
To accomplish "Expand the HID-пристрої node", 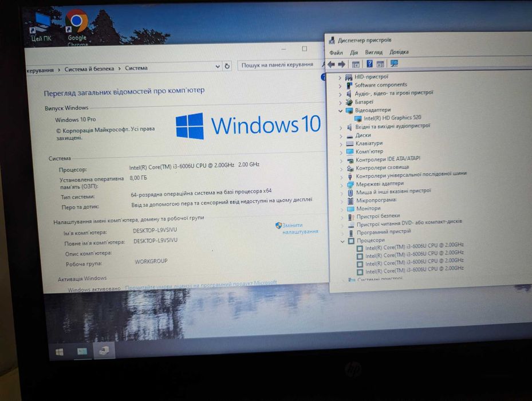I will 340,78.
